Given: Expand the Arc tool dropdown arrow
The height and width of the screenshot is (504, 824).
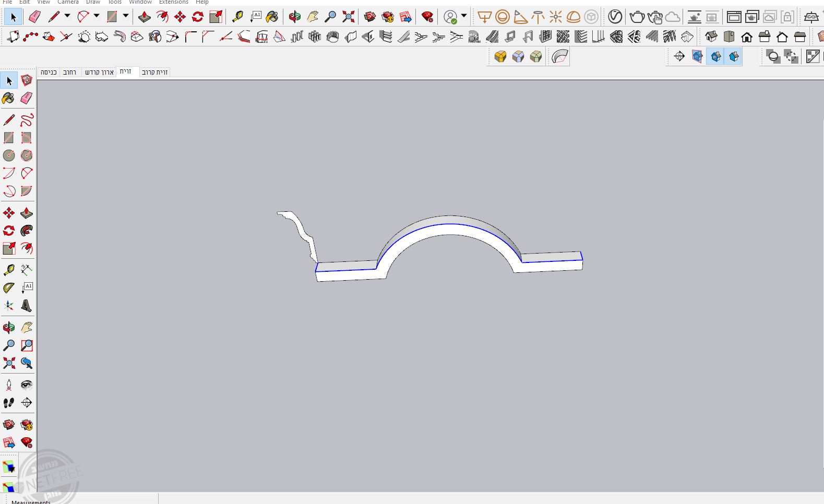Looking at the screenshot, I should [x=96, y=16].
